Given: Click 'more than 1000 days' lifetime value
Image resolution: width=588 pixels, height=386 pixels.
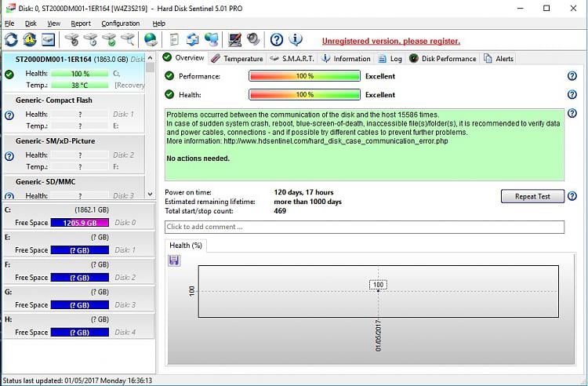Looking at the screenshot, I should [x=308, y=202].
